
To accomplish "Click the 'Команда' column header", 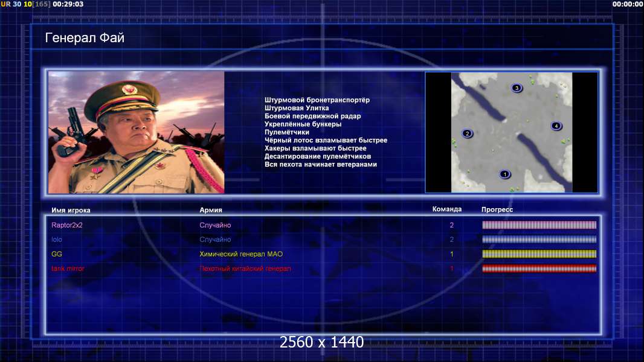I will point(447,209).
